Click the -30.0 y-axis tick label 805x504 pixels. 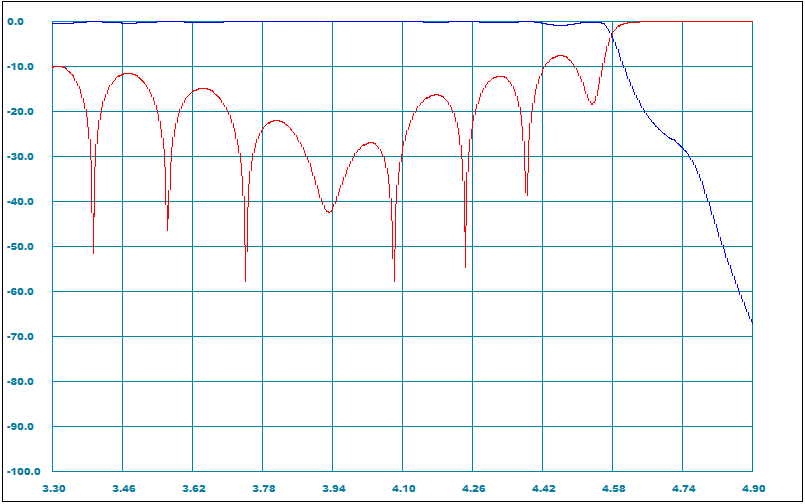click(x=24, y=157)
